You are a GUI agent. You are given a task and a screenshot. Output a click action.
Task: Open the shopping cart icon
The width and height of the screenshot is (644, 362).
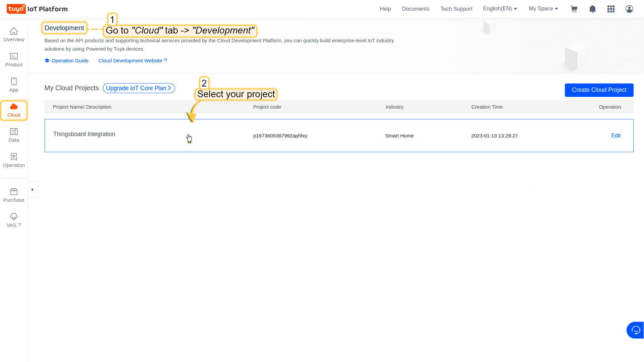(574, 9)
